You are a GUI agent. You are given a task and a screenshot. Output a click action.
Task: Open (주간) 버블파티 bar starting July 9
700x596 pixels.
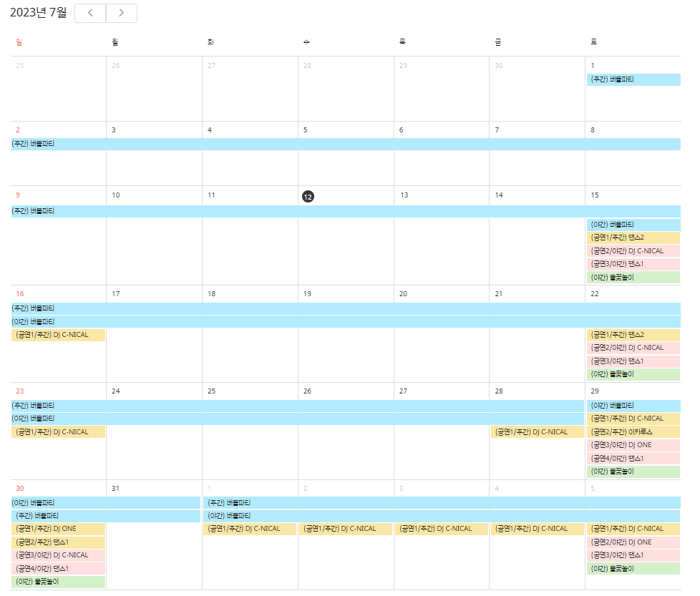point(346,211)
